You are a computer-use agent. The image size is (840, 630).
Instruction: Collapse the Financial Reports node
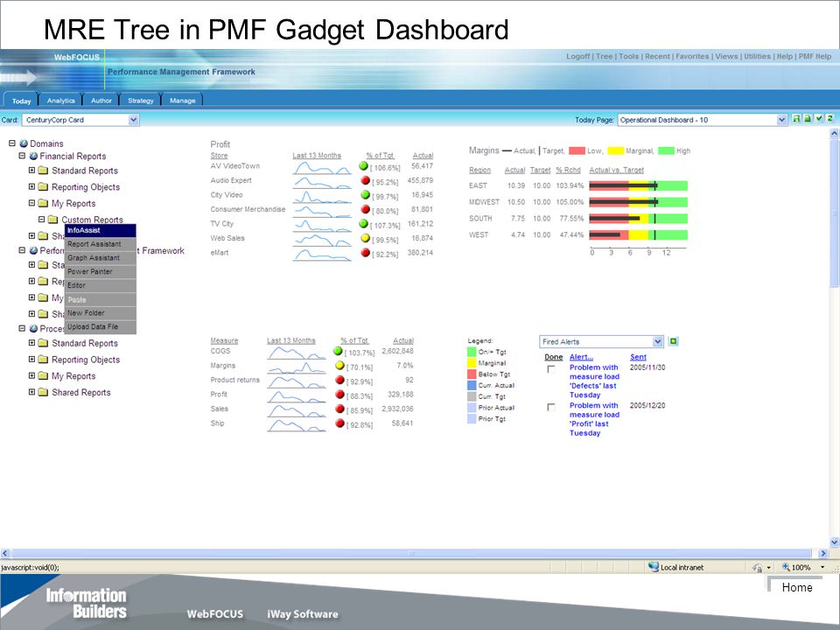click(22, 156)
